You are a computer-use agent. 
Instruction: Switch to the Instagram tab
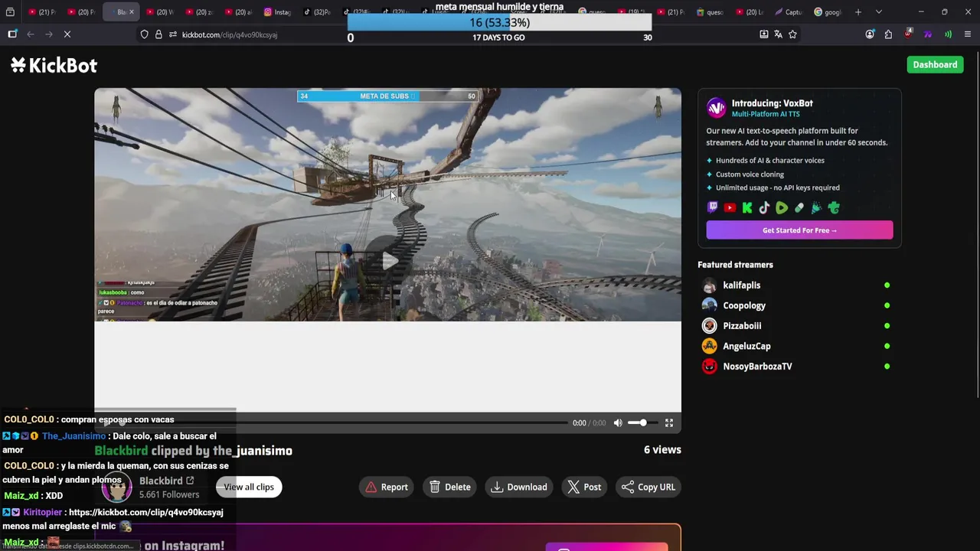pyautogui.click(x=277, y=12)
